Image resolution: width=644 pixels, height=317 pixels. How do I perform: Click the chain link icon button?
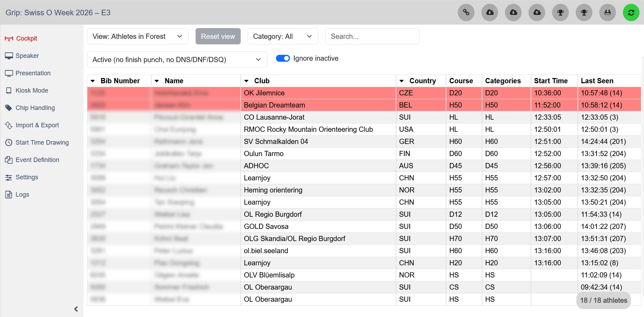(x=466, y=12)
